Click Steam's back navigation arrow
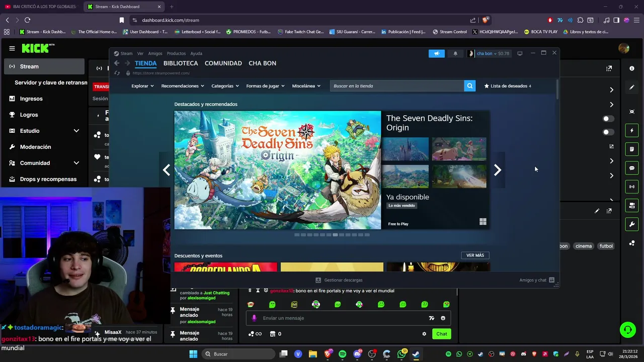644x362 pixels. point(117,63)
